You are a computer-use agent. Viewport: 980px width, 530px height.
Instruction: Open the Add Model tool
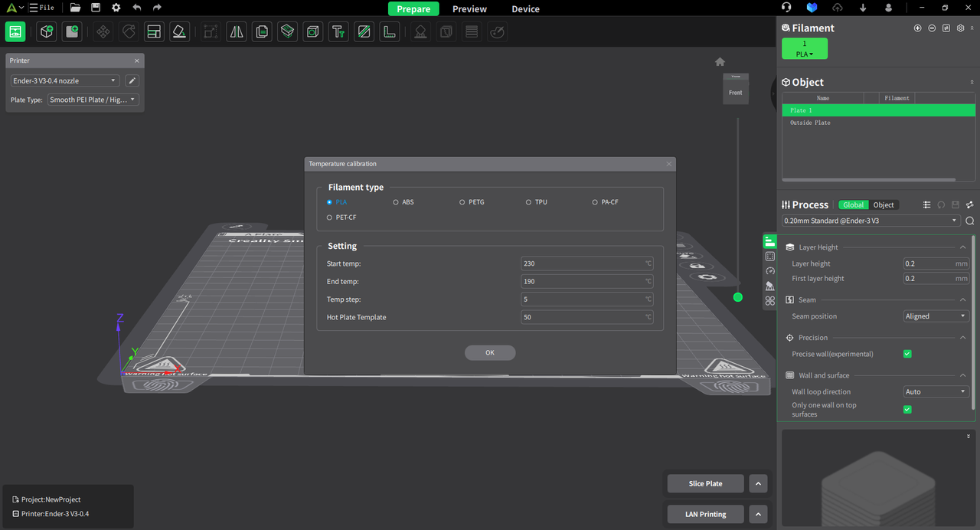[x=46, y=31]
